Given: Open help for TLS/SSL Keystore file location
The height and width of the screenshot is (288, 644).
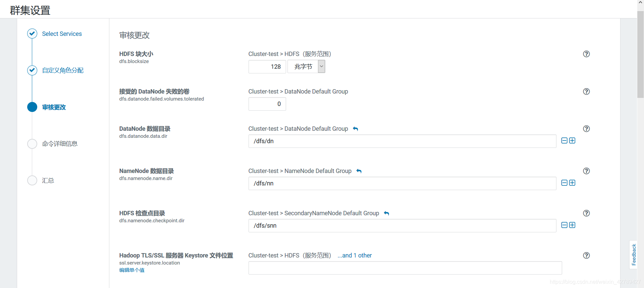Looking at the screenshot, I should pyautogui.click(x=586, y=255).
